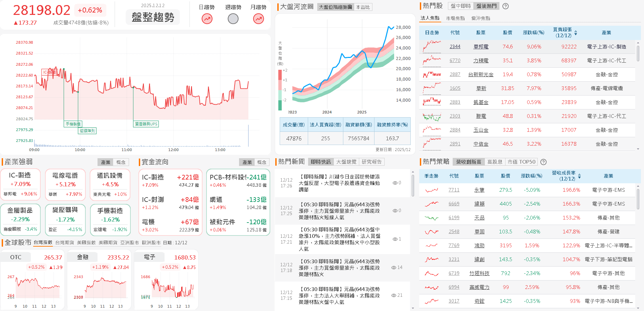Viewport: 644px width, 311px height.
Task: Switch to the 當沖焦點 tab
Action: point(481,18)
